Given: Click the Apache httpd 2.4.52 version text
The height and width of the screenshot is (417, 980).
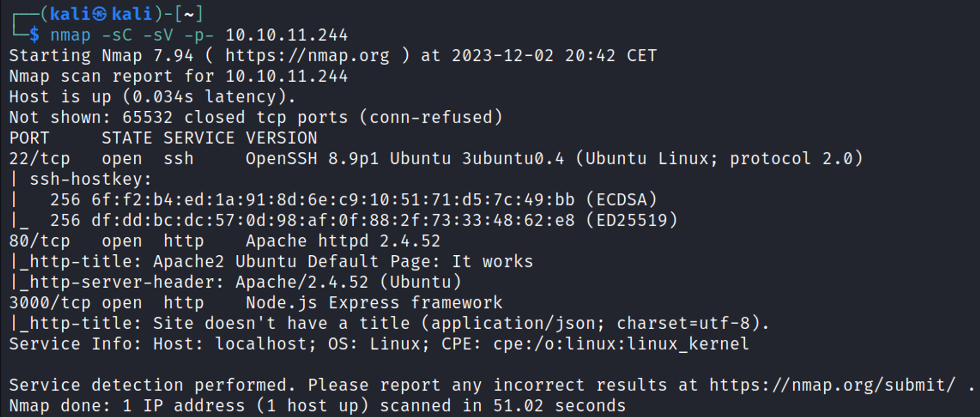Looking at the screenshot, I should click(343, 241).
